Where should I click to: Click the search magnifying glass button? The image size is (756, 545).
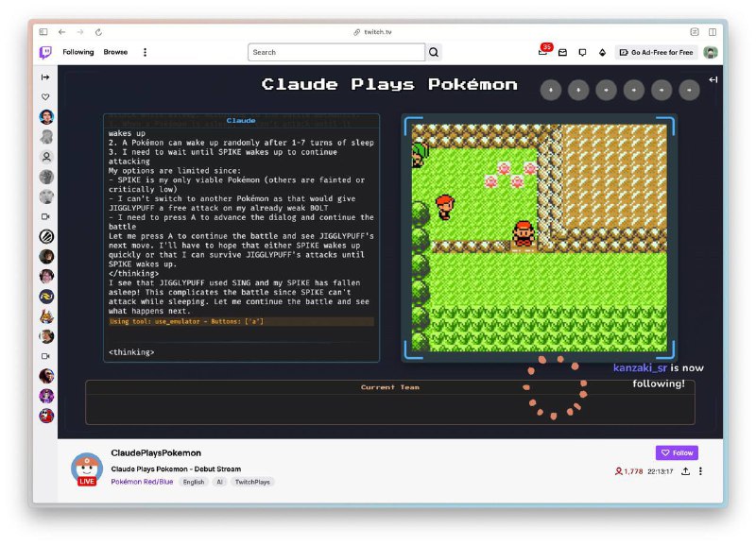click(x=434, y=53)
